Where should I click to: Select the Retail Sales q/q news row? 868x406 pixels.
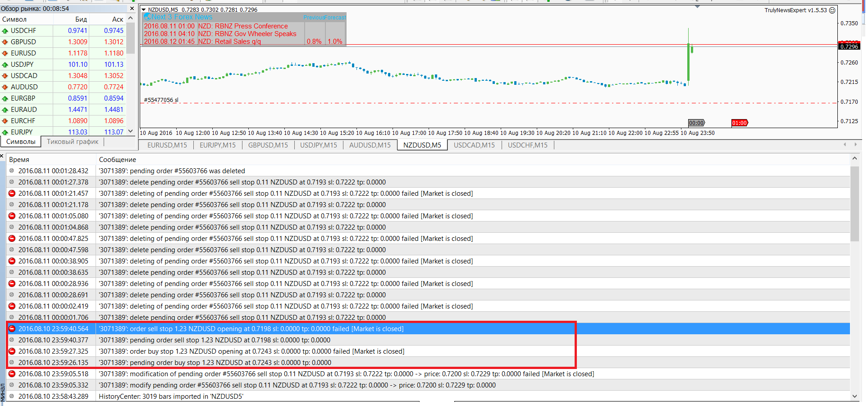point(244,42)
